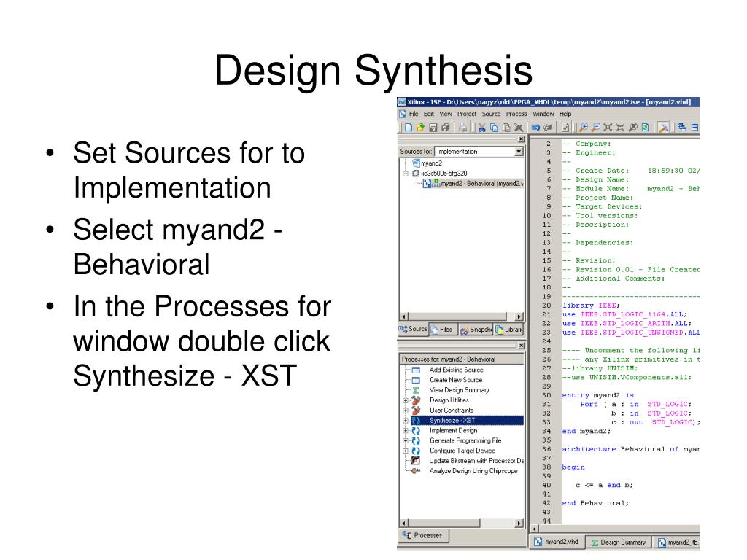Click code line 40 "c <= a and b;"
The width and height of the screenshot is (747, 560).
tap(604, 485)
